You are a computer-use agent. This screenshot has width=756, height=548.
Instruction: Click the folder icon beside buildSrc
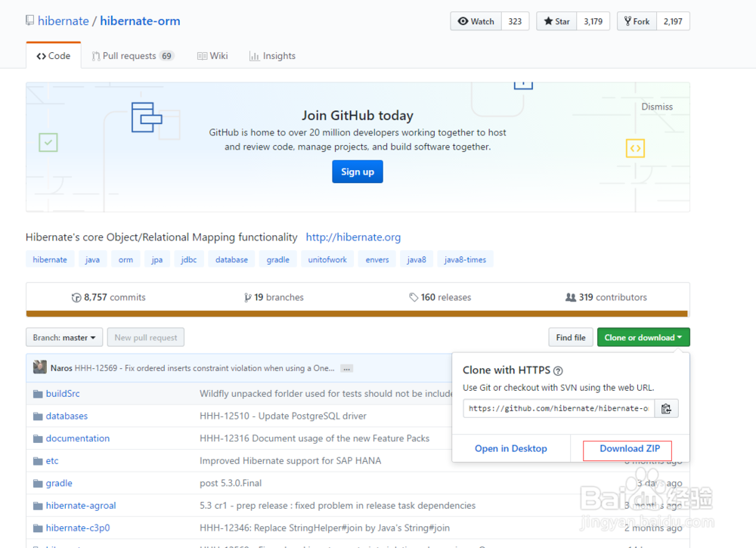(38, 394)
